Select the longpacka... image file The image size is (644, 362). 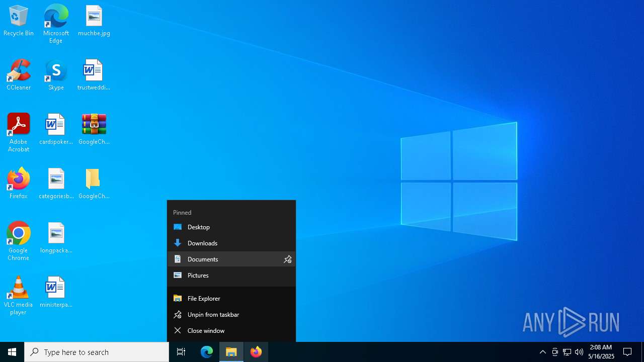click(56, 238)
